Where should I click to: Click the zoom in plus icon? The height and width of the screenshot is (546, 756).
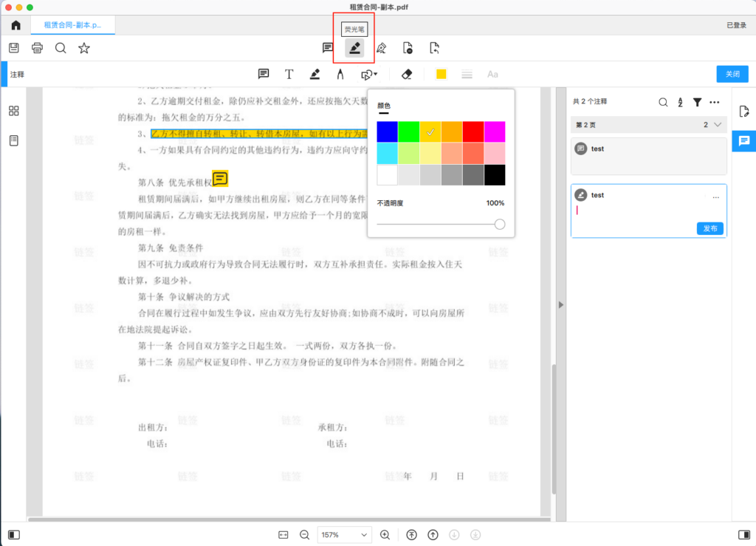click(x=385, y=534)
